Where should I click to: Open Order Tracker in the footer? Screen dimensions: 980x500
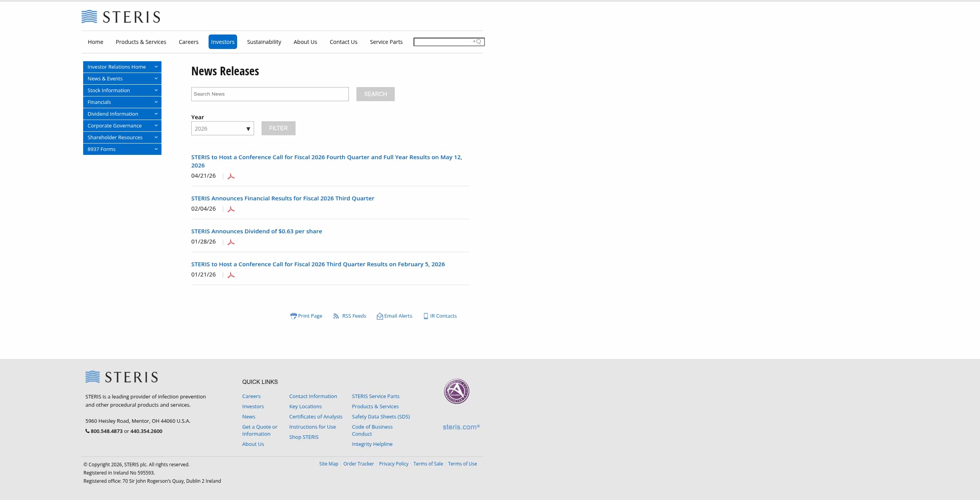pyautogui.click(x=358, y=464)
